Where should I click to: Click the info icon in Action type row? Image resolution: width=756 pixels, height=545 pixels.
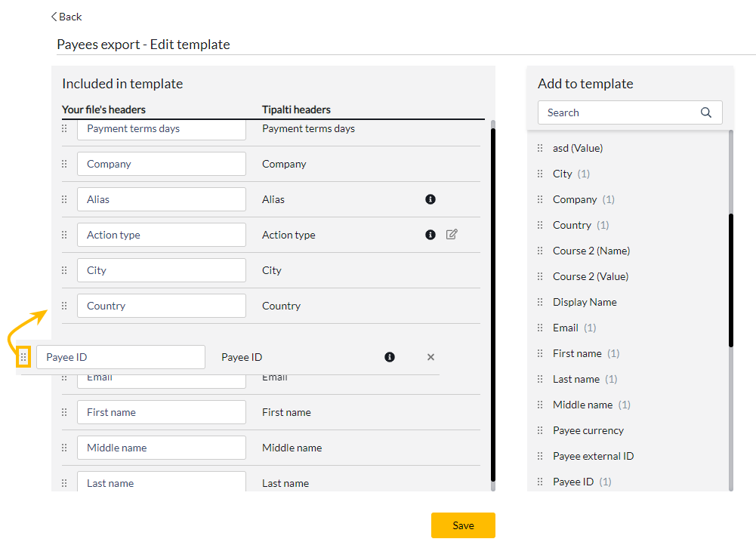click(430, 235)
